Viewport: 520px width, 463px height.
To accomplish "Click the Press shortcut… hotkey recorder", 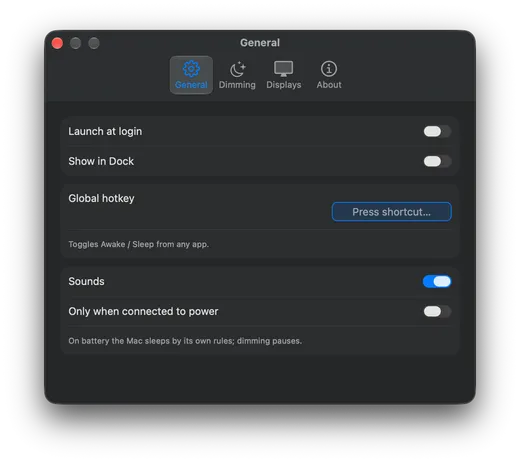I will point(392,212).
